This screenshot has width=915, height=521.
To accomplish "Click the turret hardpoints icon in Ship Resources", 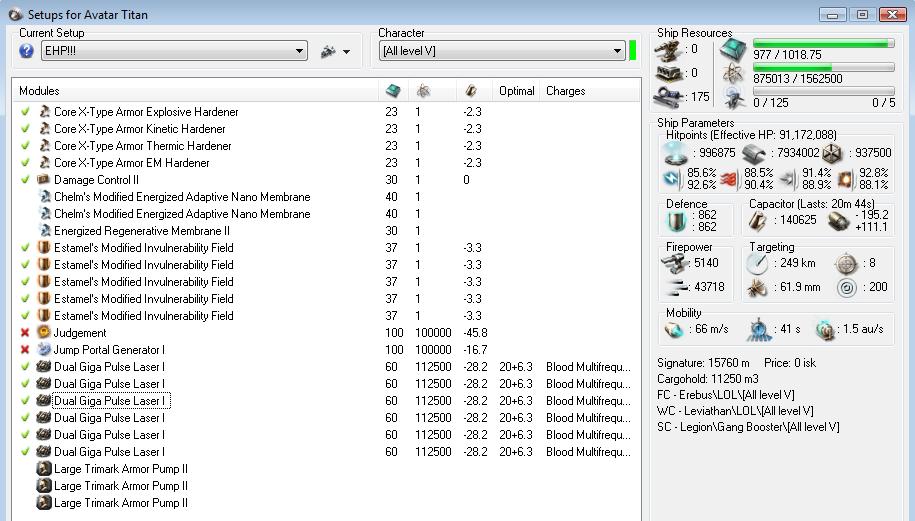I will (x=668, y=50).
